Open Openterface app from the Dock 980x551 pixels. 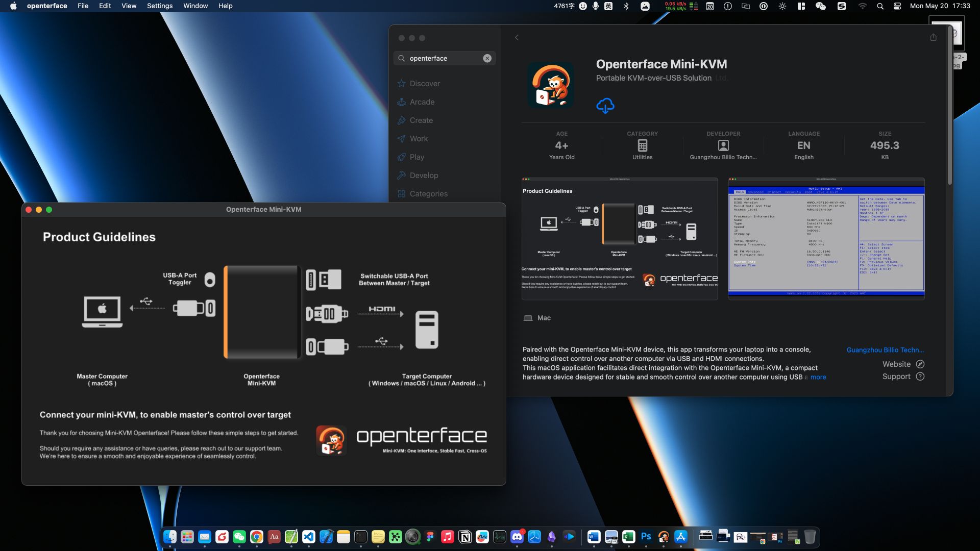[663, 537]
